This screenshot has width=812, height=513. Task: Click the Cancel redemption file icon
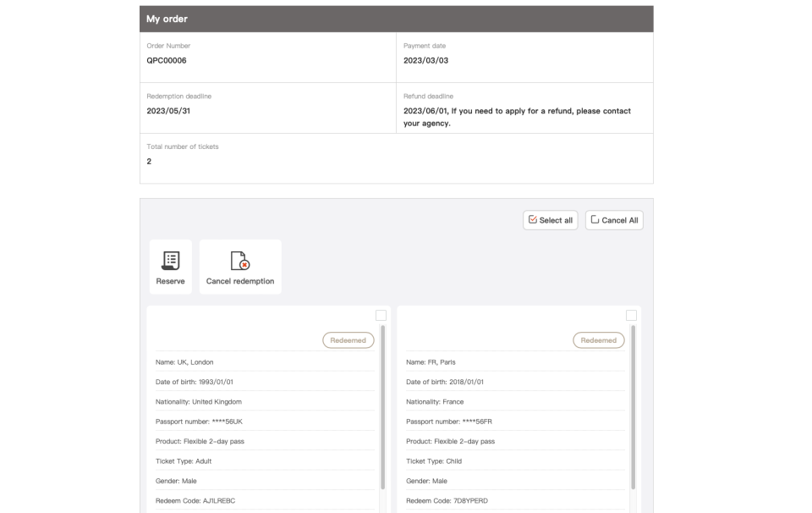click(239, 261)
